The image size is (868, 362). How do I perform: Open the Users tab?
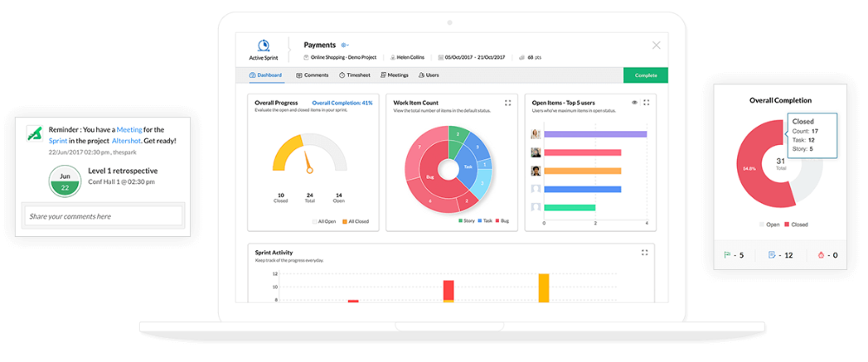429,76
